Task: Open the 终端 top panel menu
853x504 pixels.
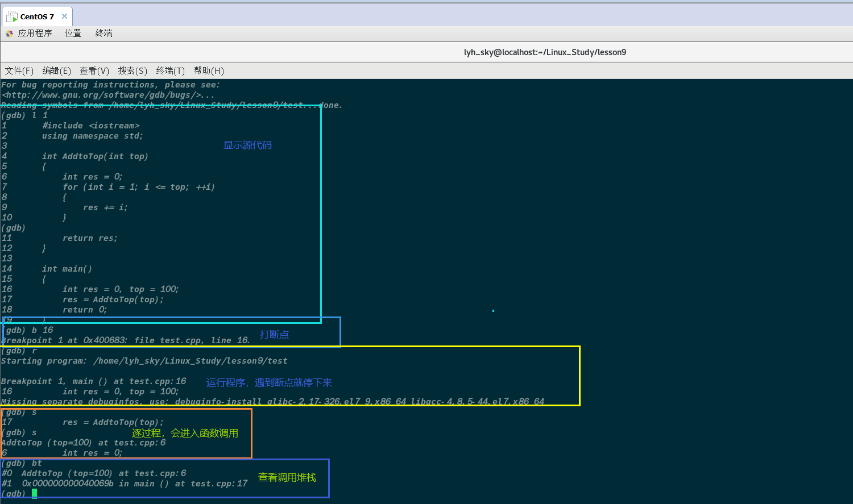Action: [x=104, y=34]
